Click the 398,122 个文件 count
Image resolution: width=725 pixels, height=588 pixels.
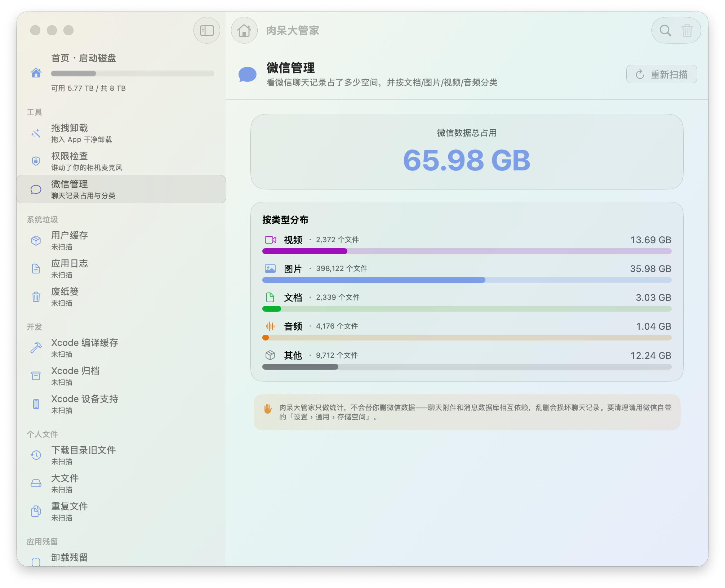342,268
